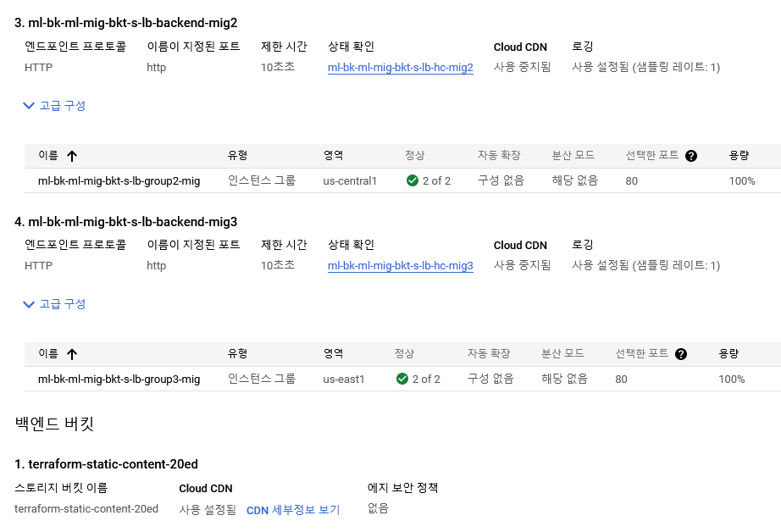Click the 영역 column header in mig3 table

click(334, 354)
